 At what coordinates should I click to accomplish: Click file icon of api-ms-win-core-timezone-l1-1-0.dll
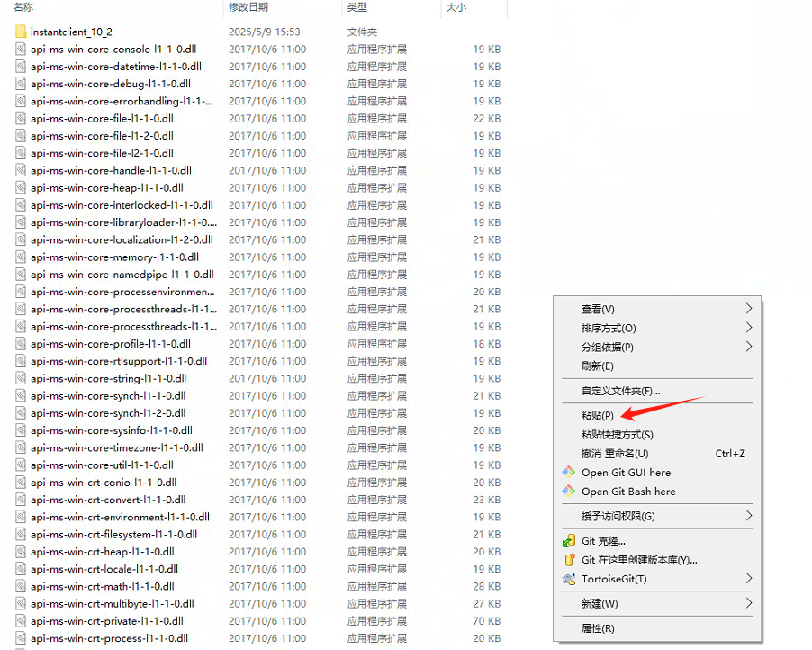click(21, 447)
